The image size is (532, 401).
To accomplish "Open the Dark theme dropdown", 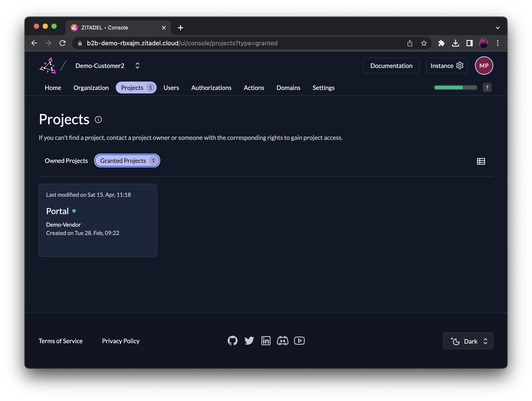I will [468, 341].
